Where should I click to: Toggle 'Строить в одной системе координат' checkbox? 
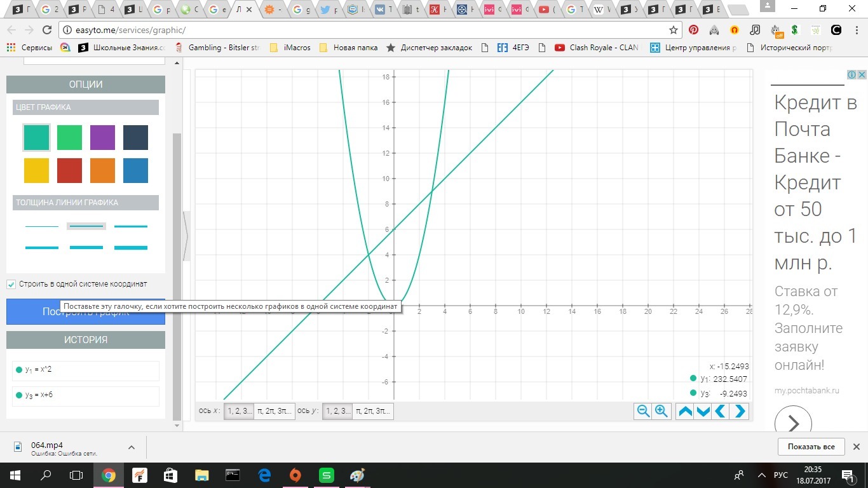11,284
